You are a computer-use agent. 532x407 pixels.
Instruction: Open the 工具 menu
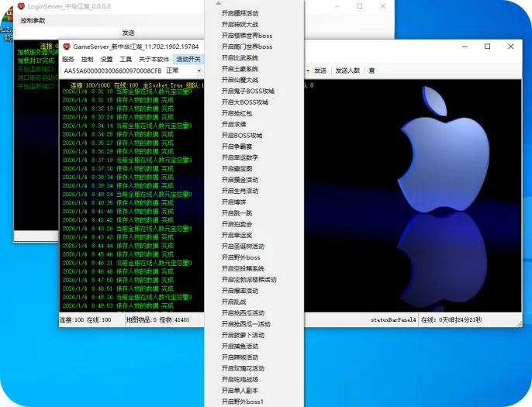(x=126, y=60)
